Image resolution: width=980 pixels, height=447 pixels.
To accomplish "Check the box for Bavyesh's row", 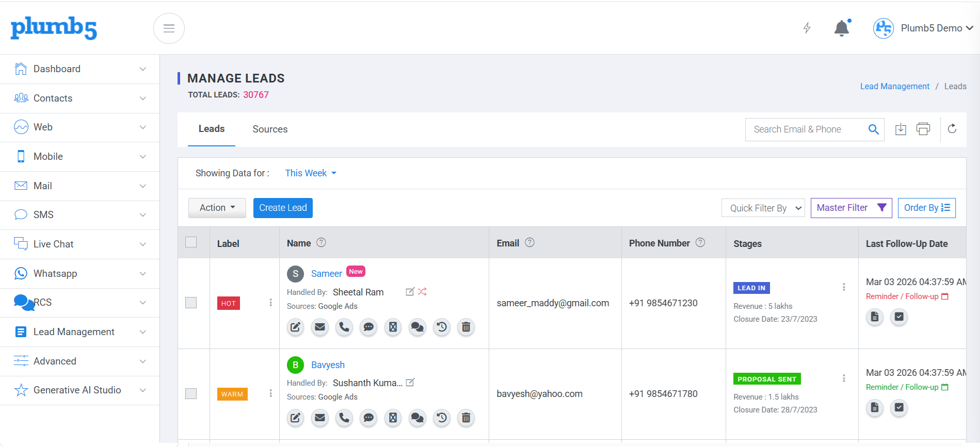I will 191,393.
